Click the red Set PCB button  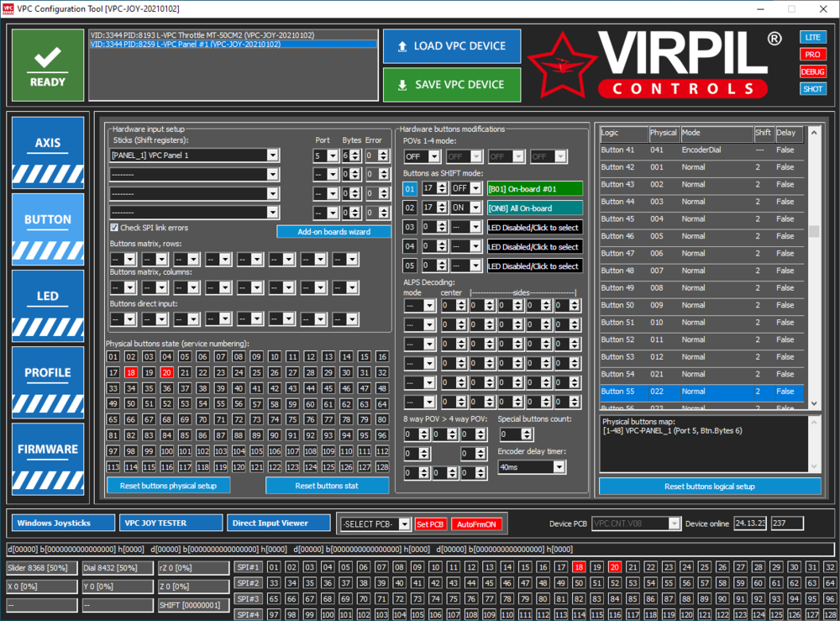[429, 524]
